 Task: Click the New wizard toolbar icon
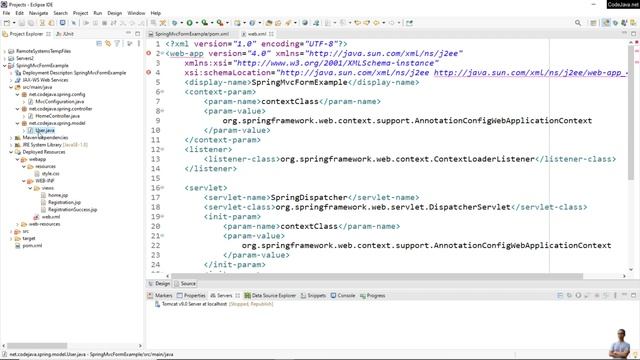pyautogui.click(x=7, y=23)
